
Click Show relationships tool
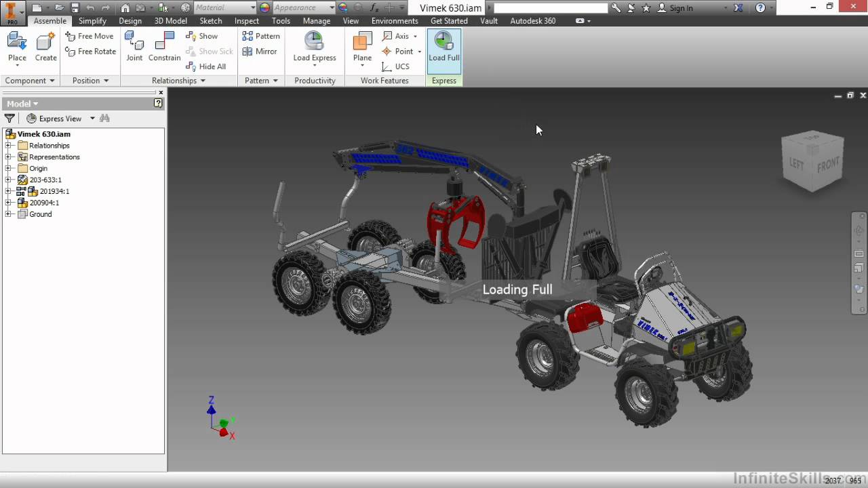pyautogui.click(x=202, y=36)
